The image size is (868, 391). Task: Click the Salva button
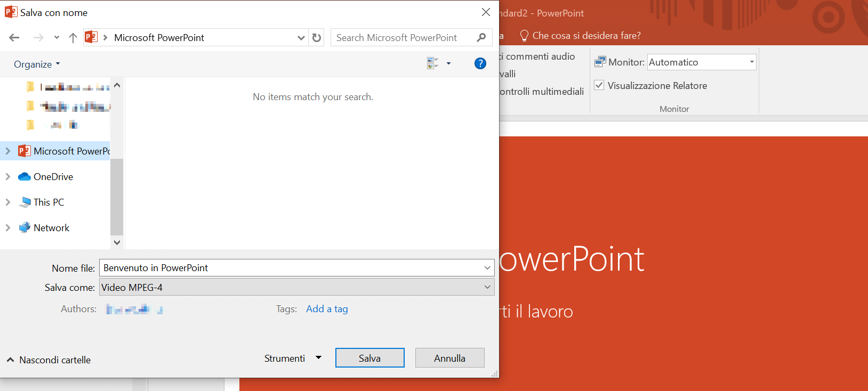click(370, 358)
